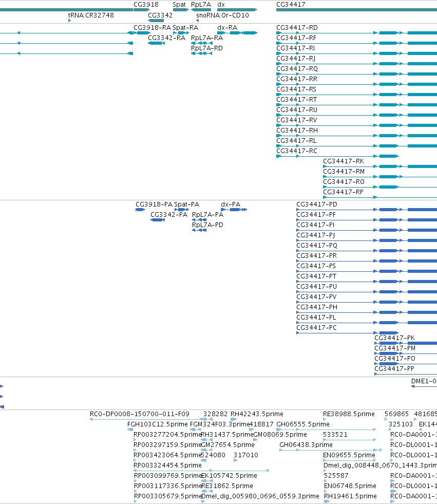The height and width of the screenshot is (504, 437).
Task: Click transcript CG34417-RO
Action: pos(344,182)
